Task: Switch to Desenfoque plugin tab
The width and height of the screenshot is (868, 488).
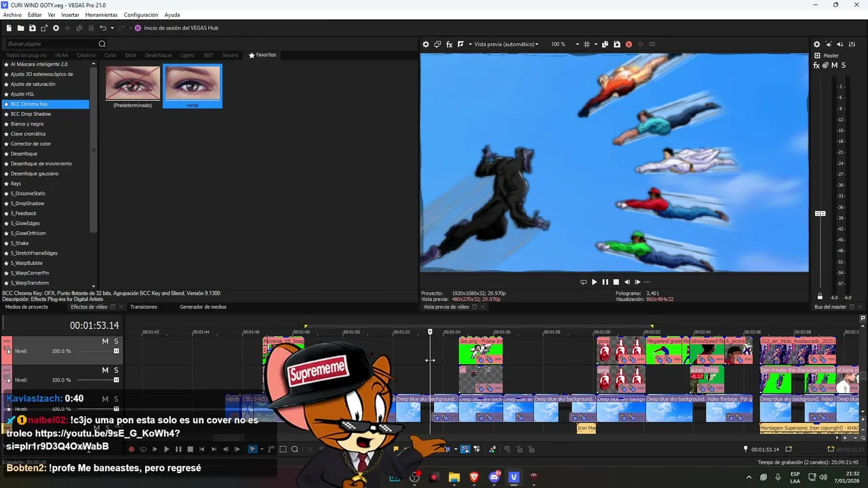Action: (x=158, y=55)
